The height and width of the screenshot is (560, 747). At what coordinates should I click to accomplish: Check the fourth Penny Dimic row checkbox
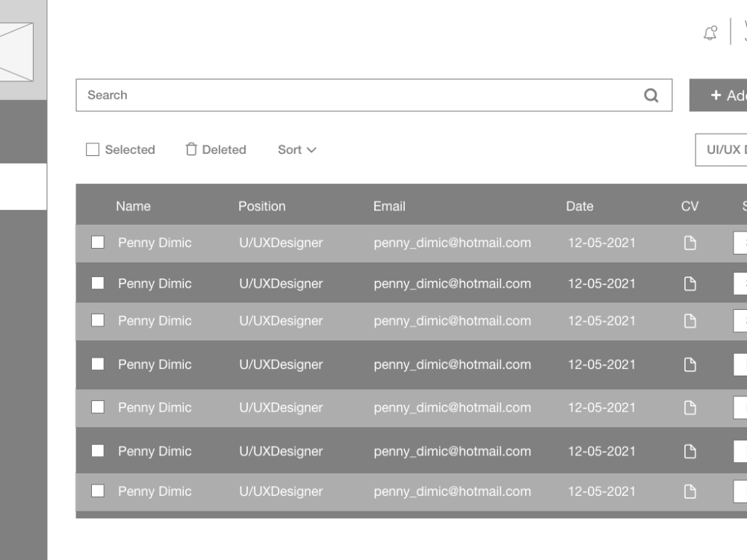tap(98, 364)
